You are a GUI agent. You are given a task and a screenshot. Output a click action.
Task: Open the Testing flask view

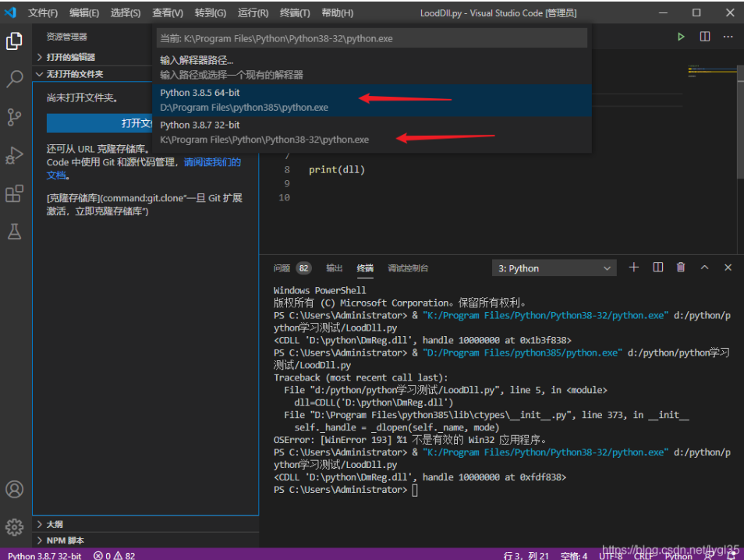14,232
